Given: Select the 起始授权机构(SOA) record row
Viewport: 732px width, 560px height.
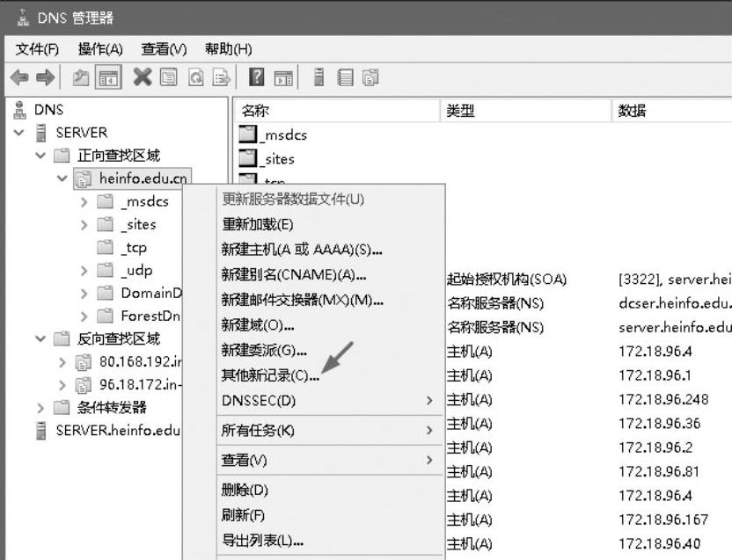Looking at the screenshot, I should pos(589,279).
